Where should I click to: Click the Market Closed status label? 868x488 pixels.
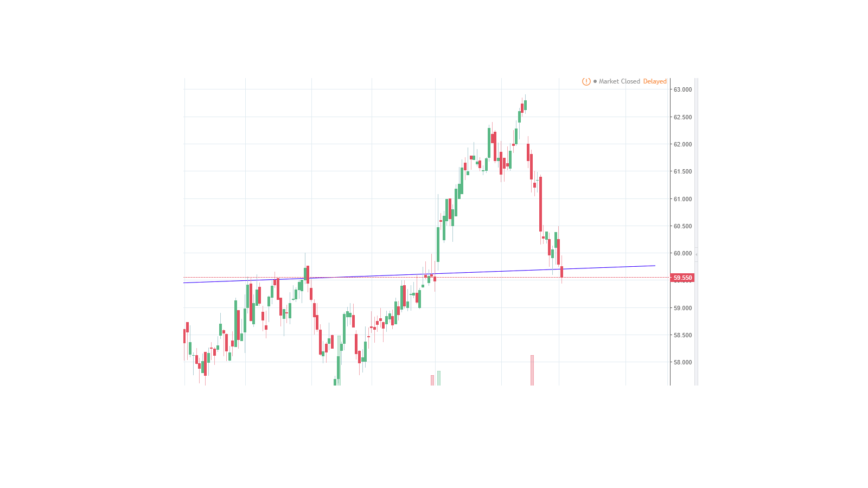[x=620, y=81]
